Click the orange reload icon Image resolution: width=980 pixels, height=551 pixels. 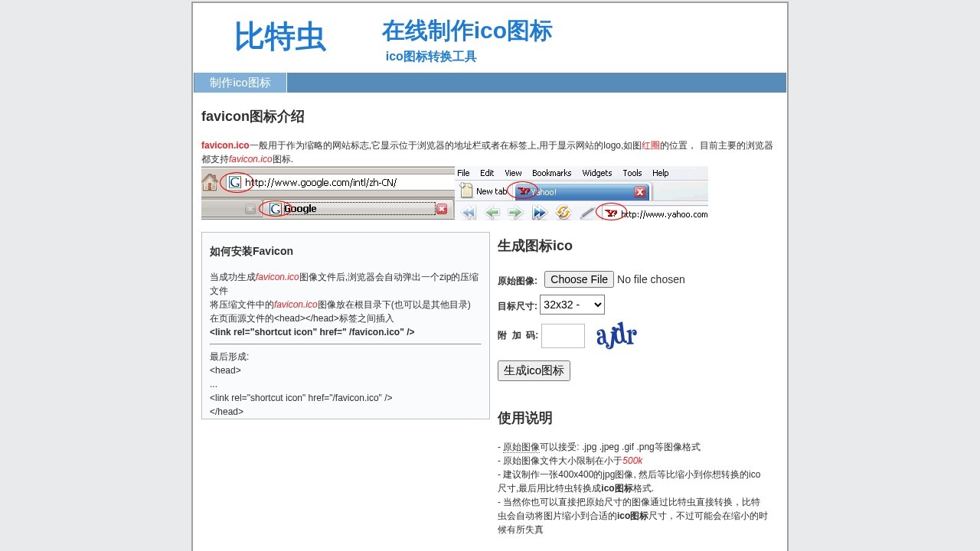coord(563,213)
